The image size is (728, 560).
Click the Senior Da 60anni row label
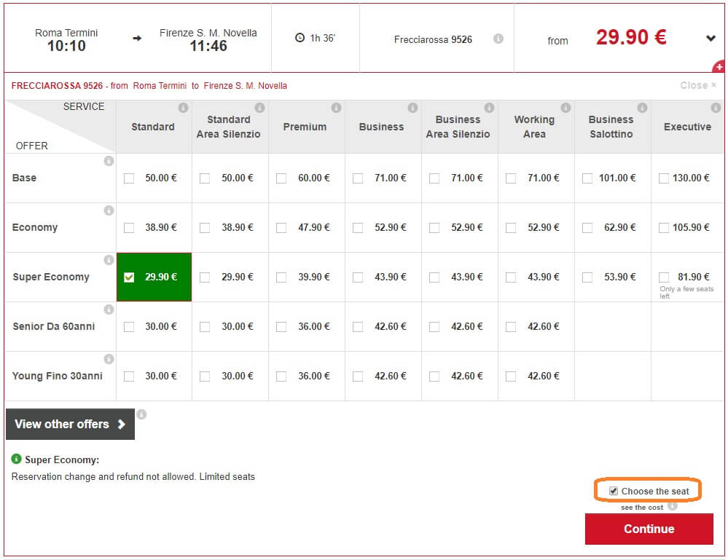pyautogui.click(x=54, y=326)
